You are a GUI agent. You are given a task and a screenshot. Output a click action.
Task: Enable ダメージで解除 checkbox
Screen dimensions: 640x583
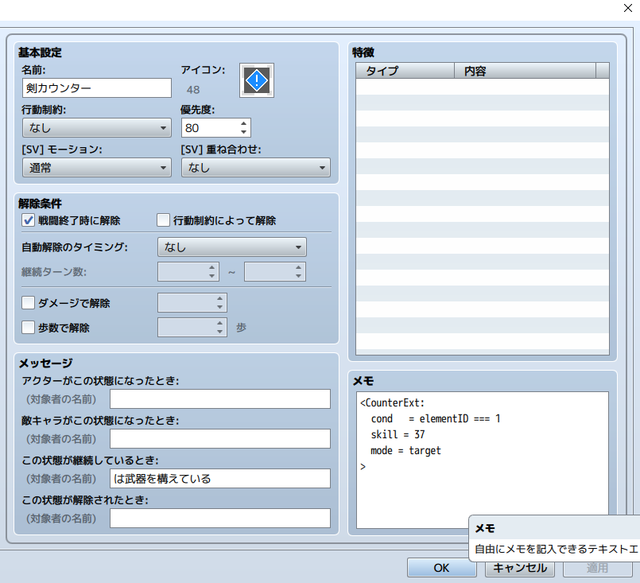[x=28, y=303]
